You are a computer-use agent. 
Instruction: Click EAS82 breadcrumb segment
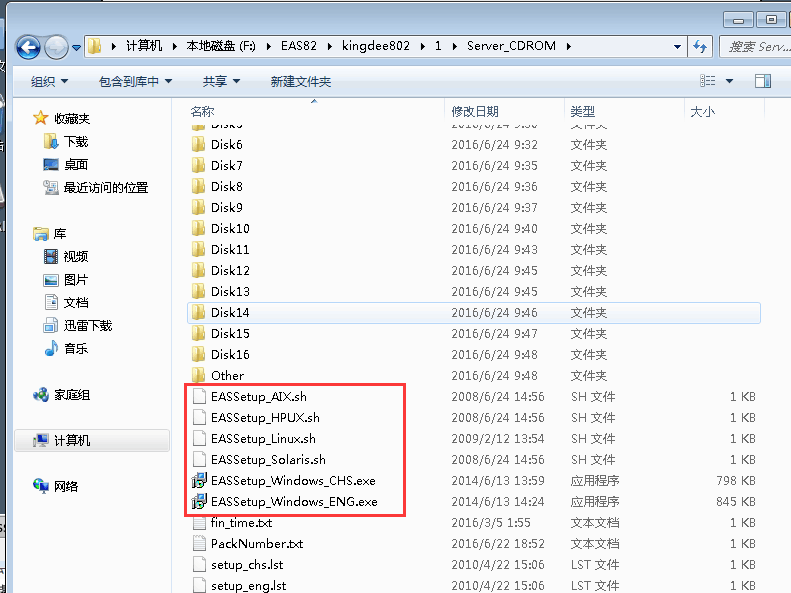click(299, 46)
